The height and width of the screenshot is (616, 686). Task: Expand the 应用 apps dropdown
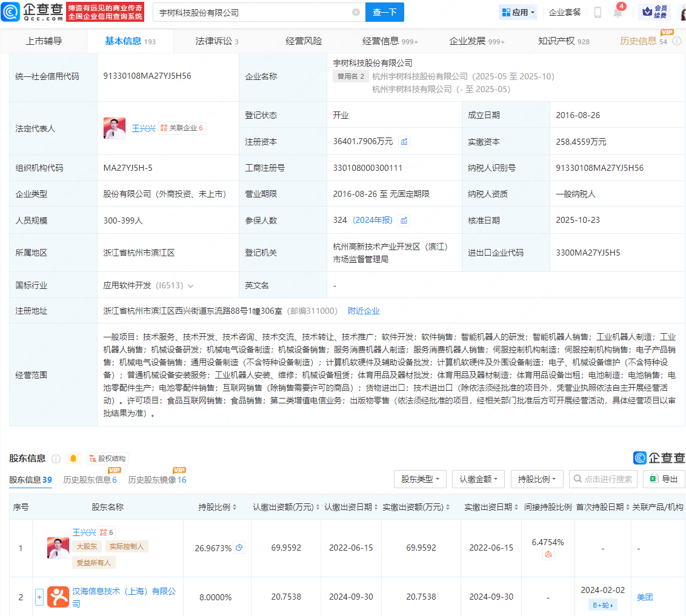tap(519, 12)
